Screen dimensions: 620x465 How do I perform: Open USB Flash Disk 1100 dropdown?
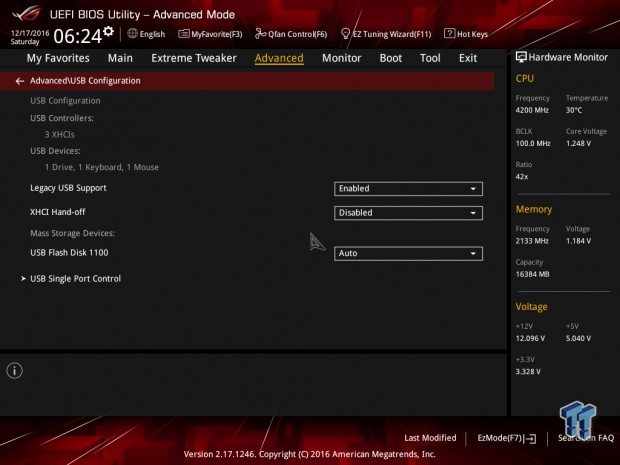408,253
